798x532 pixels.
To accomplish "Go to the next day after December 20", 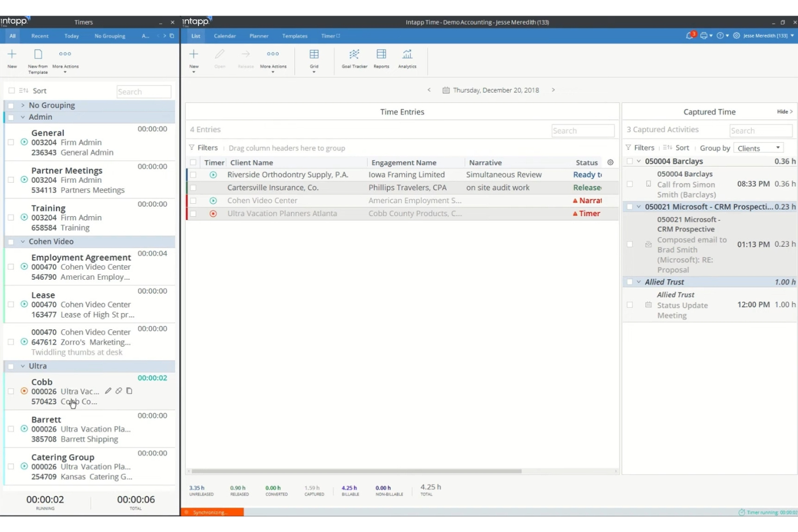I will pyautogui.click(x=553, y=90).
